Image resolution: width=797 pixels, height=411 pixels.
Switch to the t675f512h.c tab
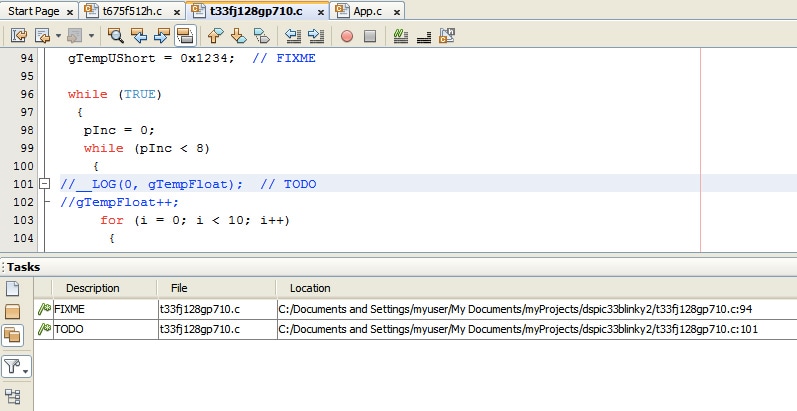[132, 11]
